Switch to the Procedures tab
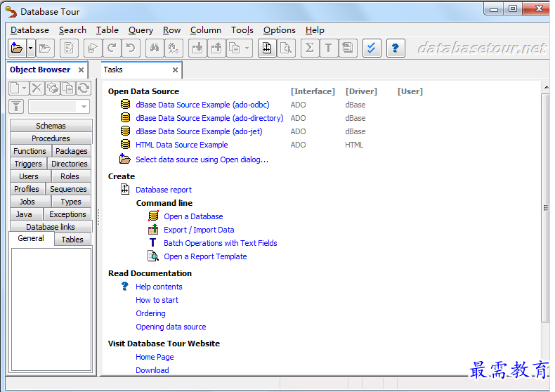Image resolution: width=555 pixels, height=392 pixels. coord(51,138)
